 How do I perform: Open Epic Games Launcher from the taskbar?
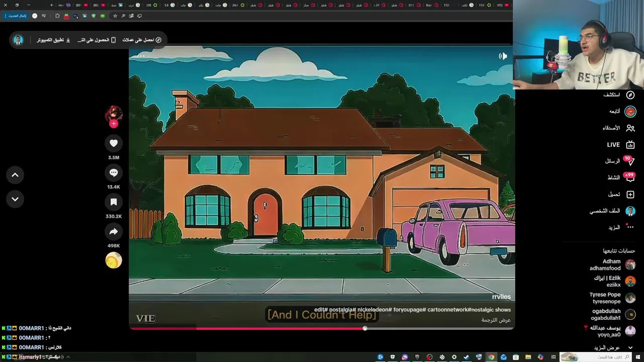point(417,357)
